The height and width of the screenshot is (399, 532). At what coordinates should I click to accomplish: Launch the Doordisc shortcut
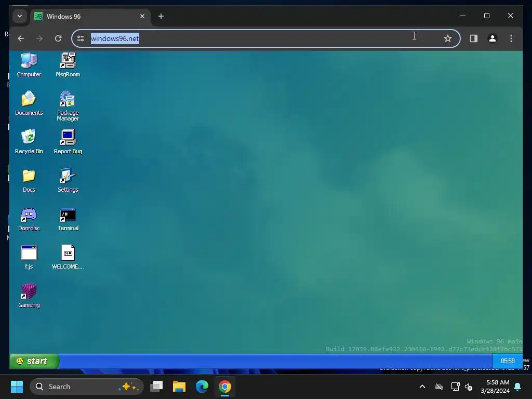[x=29, y=219]
